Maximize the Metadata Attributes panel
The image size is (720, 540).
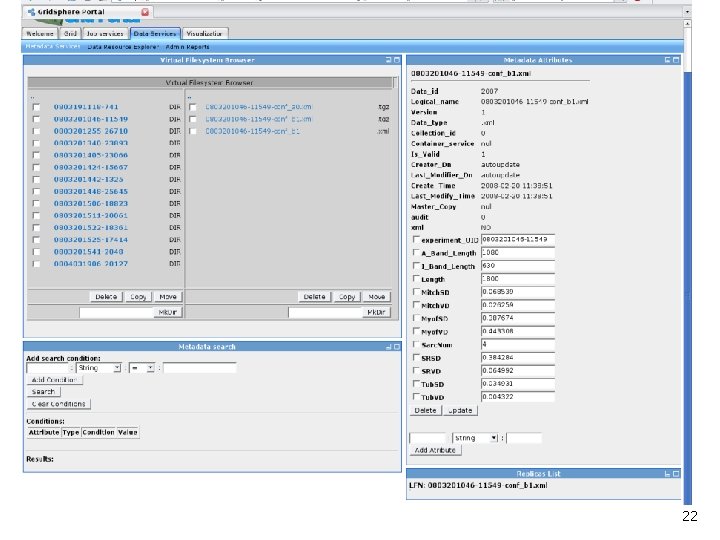(676, 60)
